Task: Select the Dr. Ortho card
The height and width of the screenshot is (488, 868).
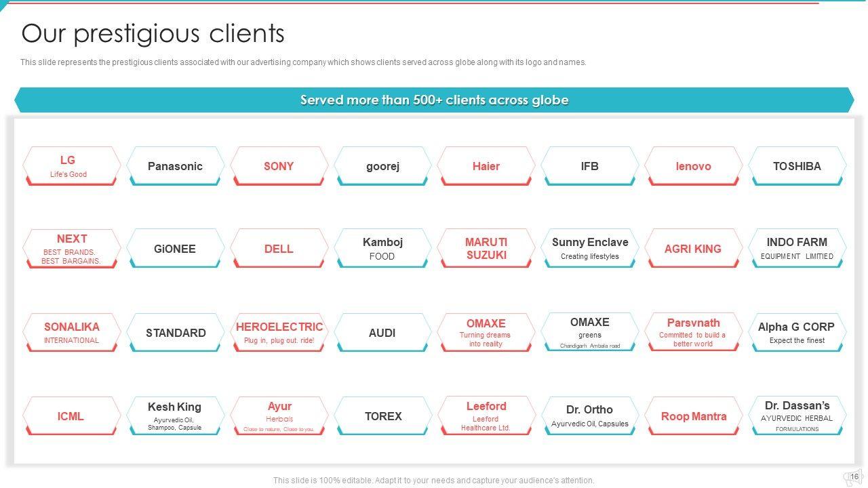Action: (590, 416)
